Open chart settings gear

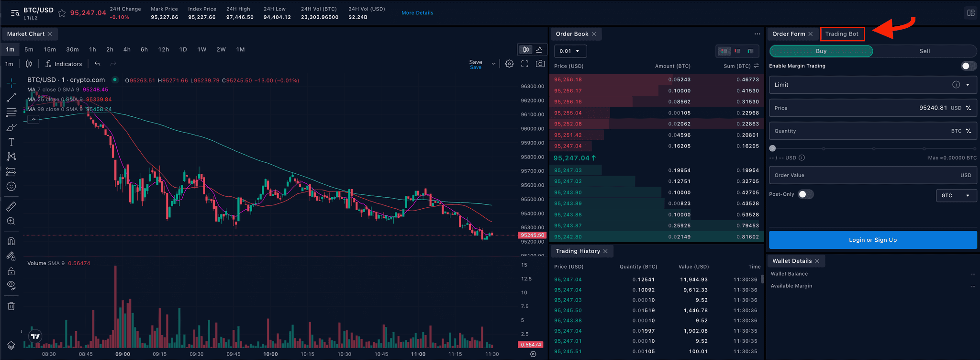(x=510, y=64)
